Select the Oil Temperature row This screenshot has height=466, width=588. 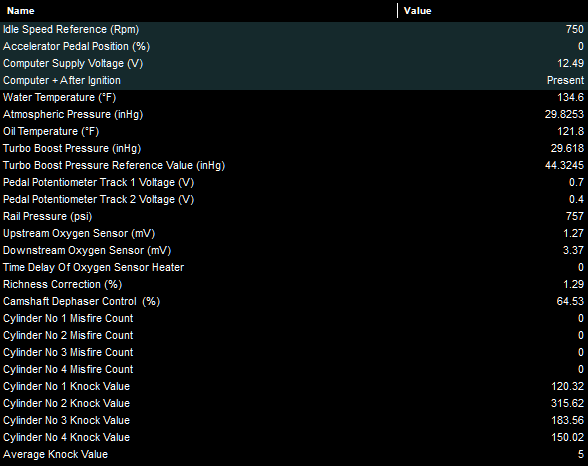coord(294,132)
